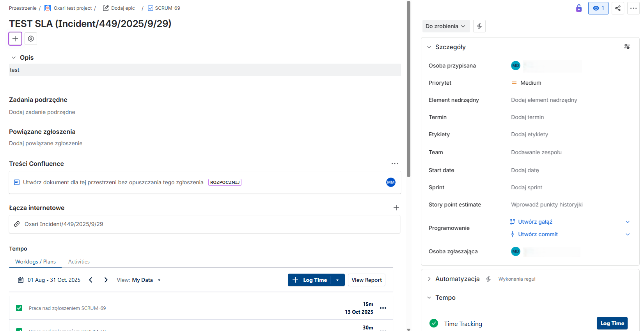Add a web link with plus icon
644x331 pixels.
(x=396, y=208)
